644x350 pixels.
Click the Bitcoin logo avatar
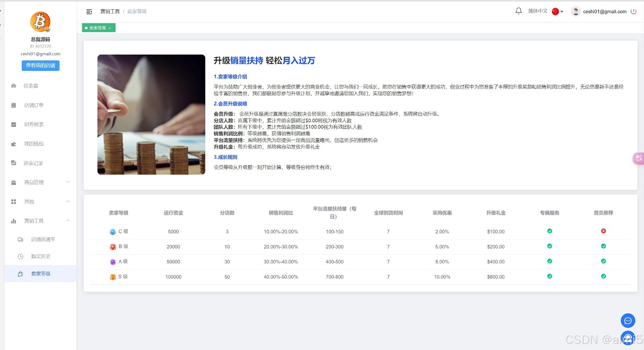coord(40,22)
